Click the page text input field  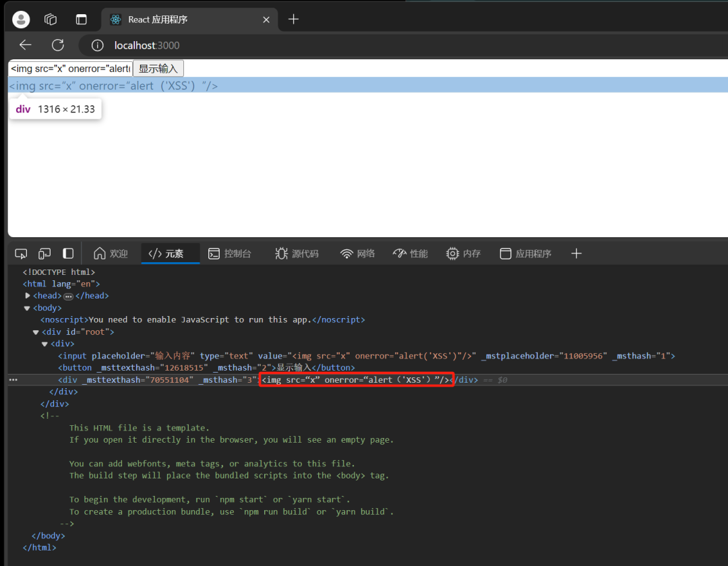[x=71, y=69]
